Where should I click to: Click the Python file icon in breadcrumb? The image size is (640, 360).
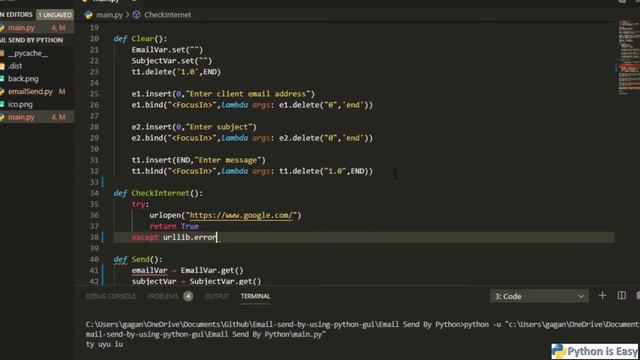point(88,15)
